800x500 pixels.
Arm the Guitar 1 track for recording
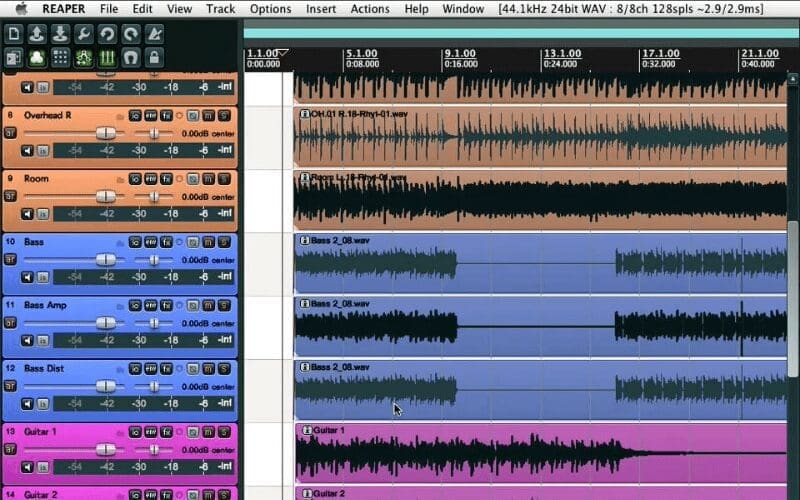coord(10,449)
